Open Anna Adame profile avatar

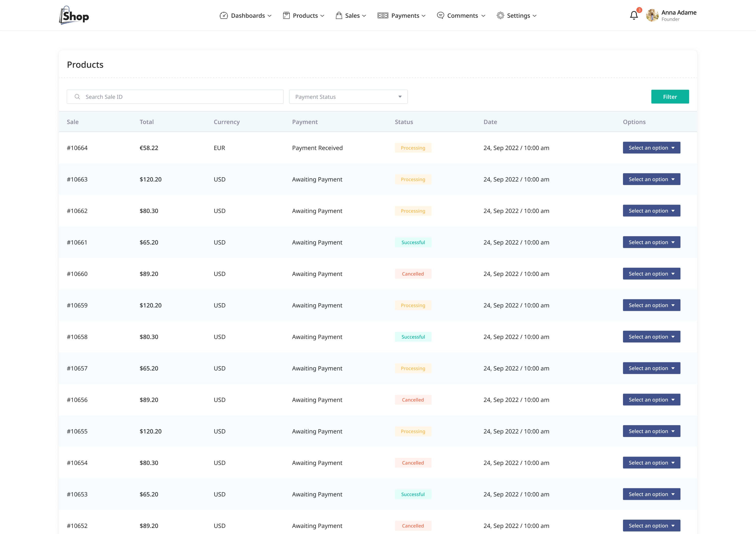coord(652,15)
